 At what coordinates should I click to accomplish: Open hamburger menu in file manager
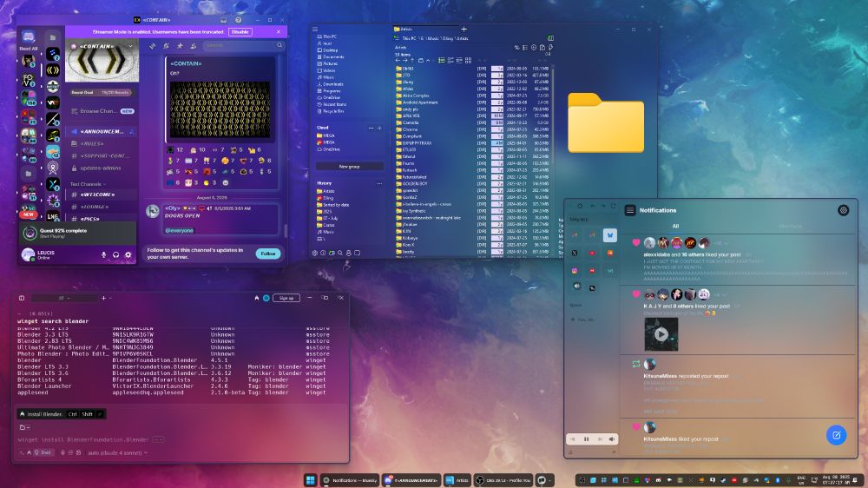coord(315,30)
